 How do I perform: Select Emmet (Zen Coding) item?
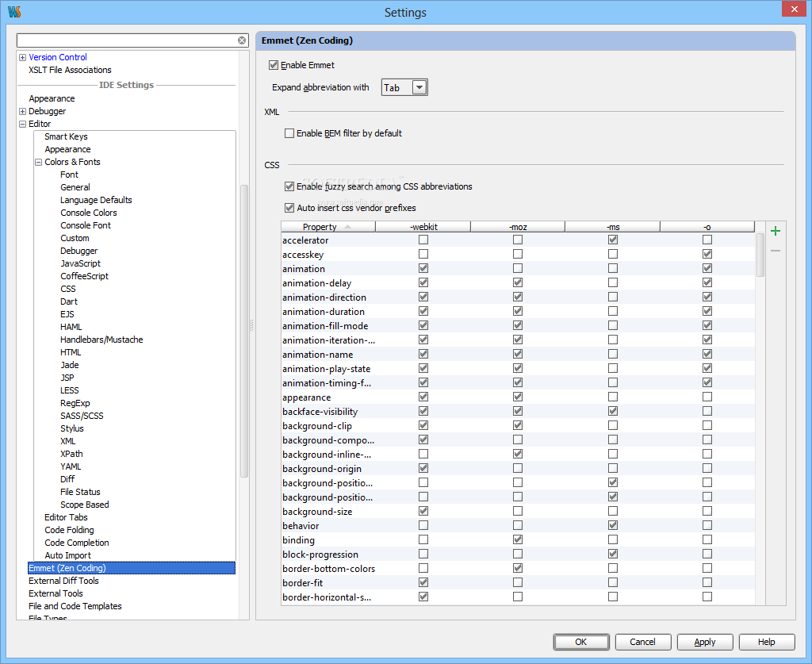(x=132, y=568)
